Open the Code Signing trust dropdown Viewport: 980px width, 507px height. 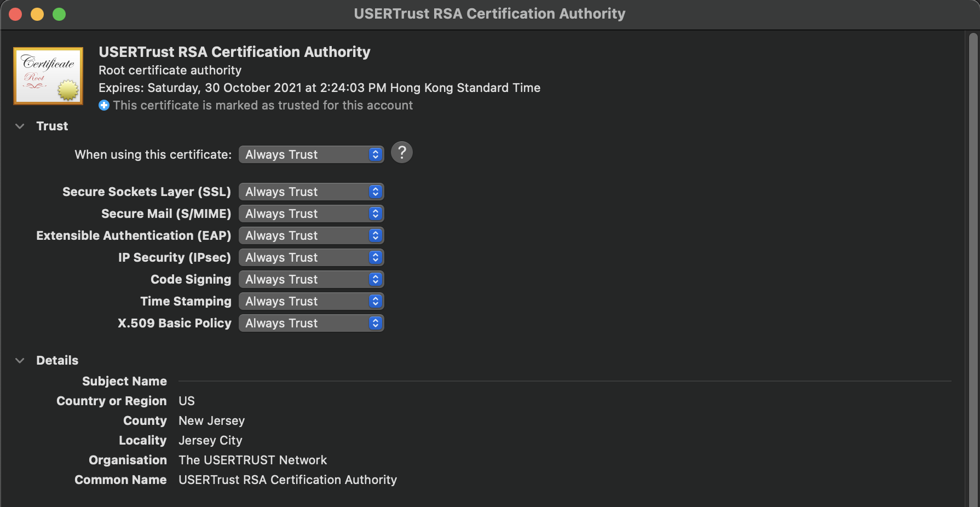pyautogui.click(x=311, y=279)
